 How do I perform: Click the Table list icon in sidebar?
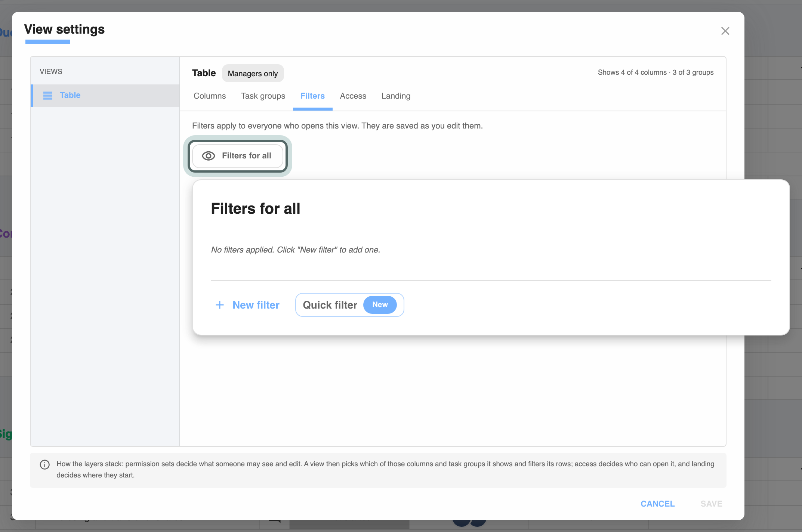click(48, 96)
